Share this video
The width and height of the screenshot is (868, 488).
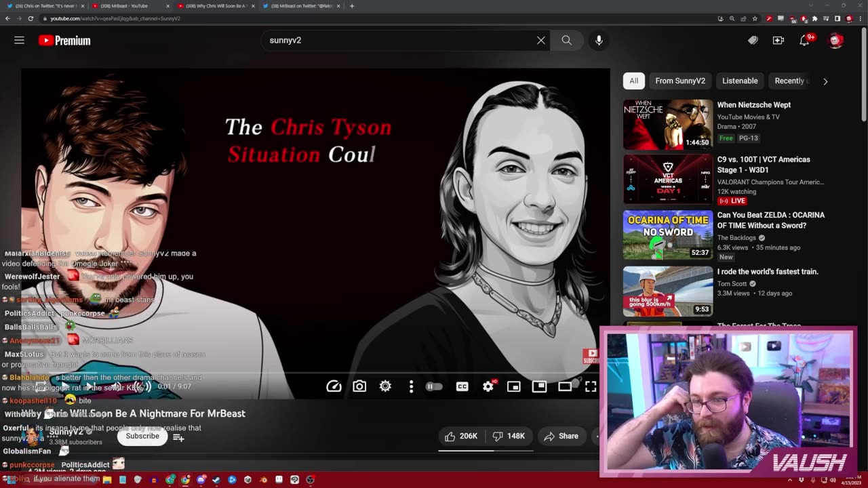pyautogui.click(x=561, y=436)
